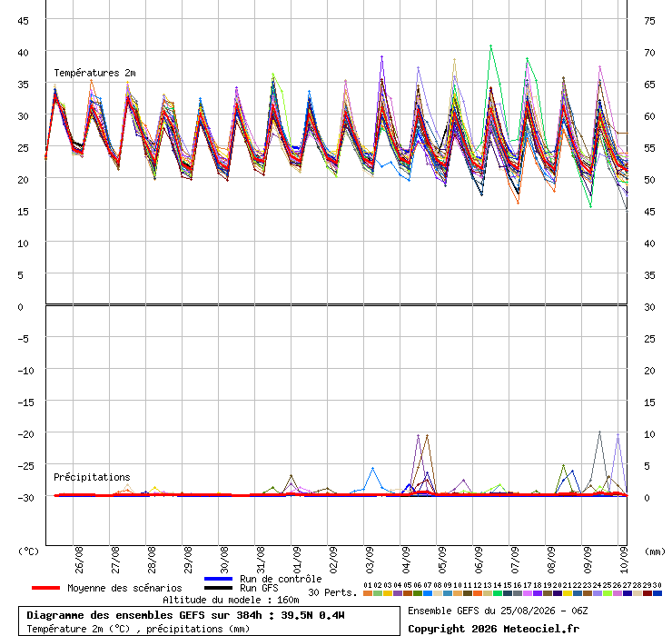Viewport: 672px width, 636px height.
Task: Click the 40 value on temperature axis
Action: (x=23, y=53)
